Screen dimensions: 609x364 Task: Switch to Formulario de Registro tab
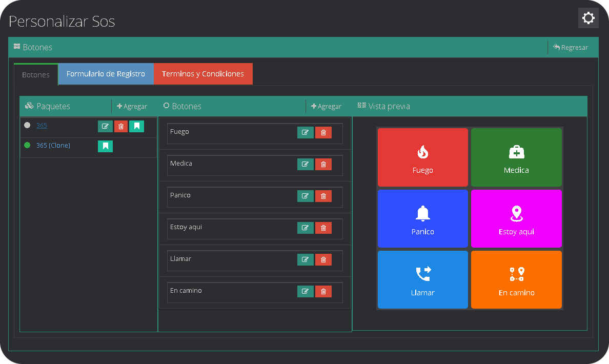106,74
